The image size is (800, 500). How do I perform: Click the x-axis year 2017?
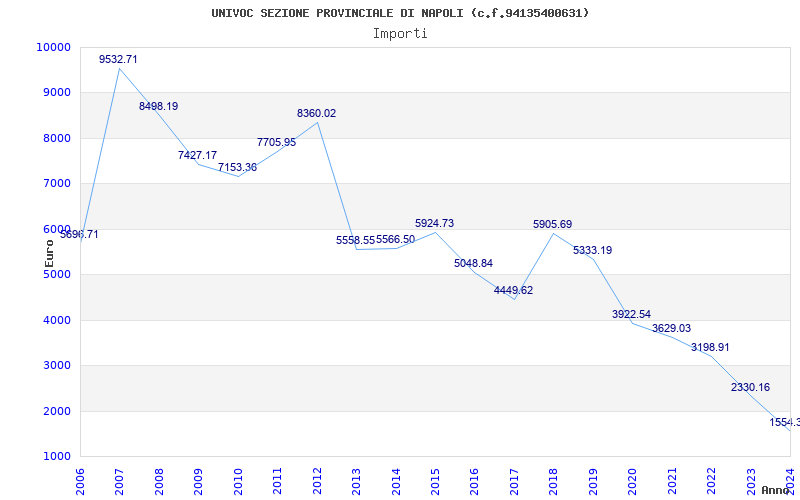pos(514,480)
